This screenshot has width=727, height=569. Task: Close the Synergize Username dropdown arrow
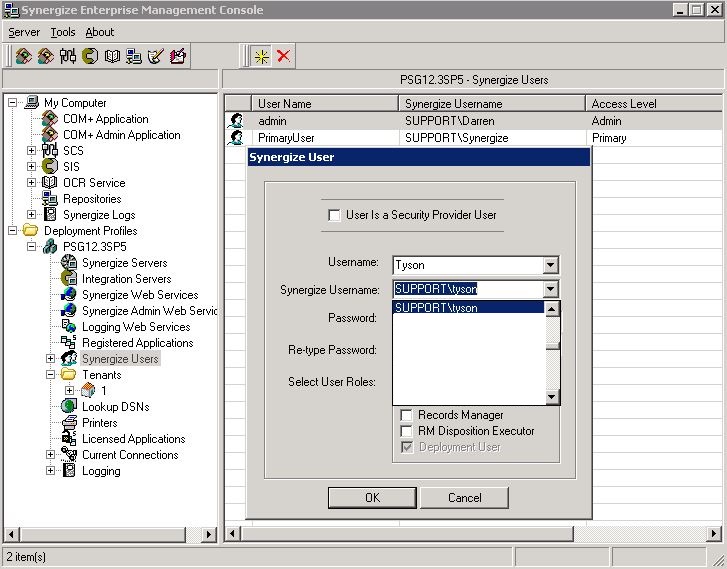pos(550,289)
